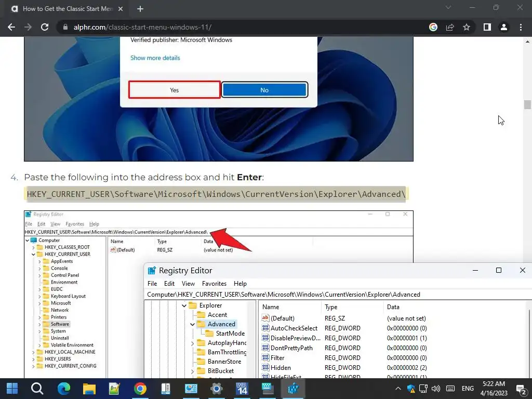This screenshot has height=399, width=532.
Task: Click the browser page vertical scrollbar thumb
Action: 527,104
